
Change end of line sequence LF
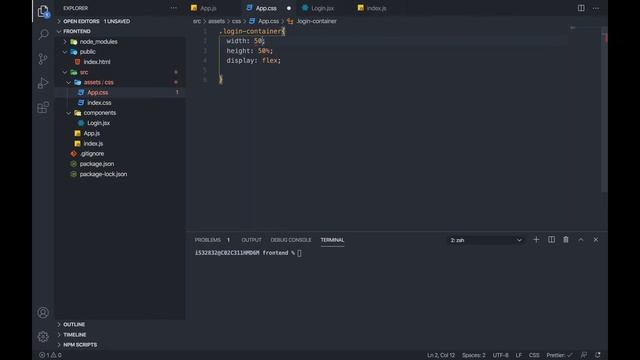pyautogui.click(x=518, y=355)
